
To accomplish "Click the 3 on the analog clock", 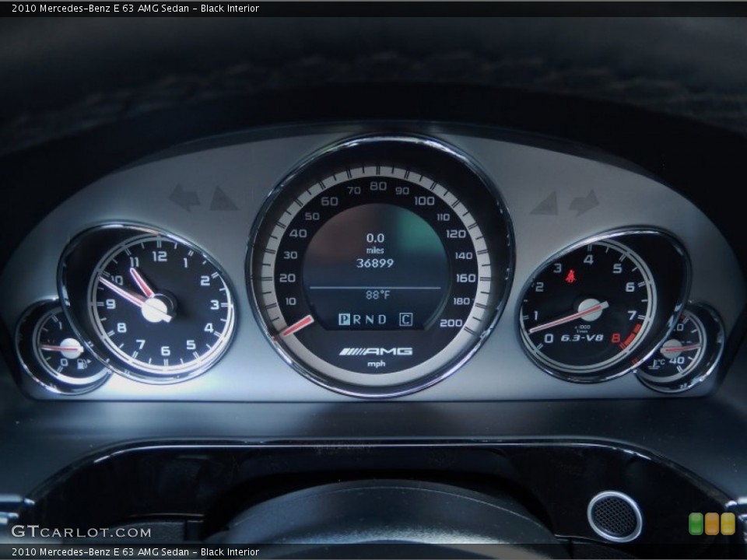I will 214,305.
